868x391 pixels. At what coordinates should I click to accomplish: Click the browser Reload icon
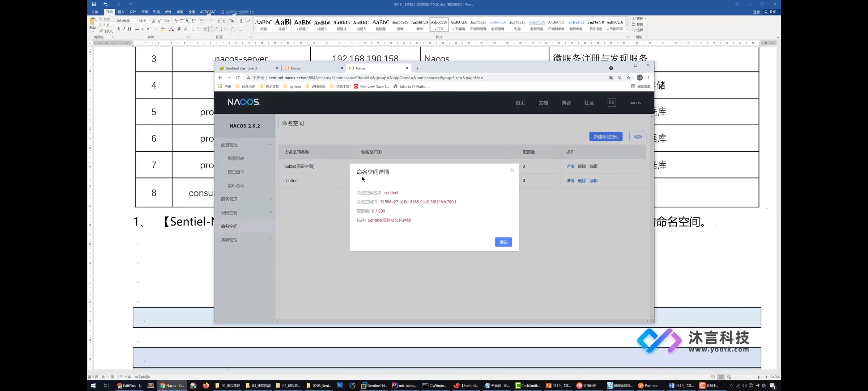[238, 77]
